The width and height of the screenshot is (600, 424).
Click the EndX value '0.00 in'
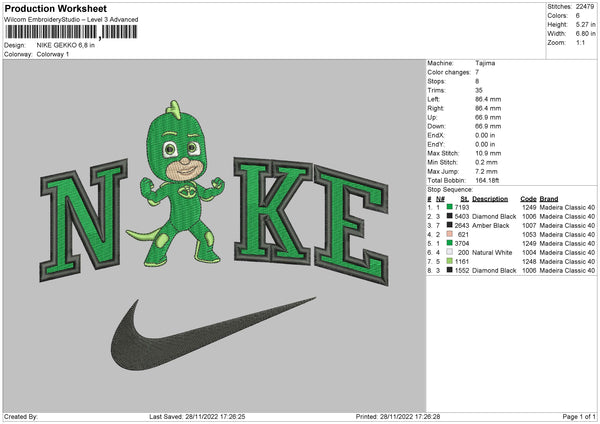pyautogui.click(x=485, y=135)
